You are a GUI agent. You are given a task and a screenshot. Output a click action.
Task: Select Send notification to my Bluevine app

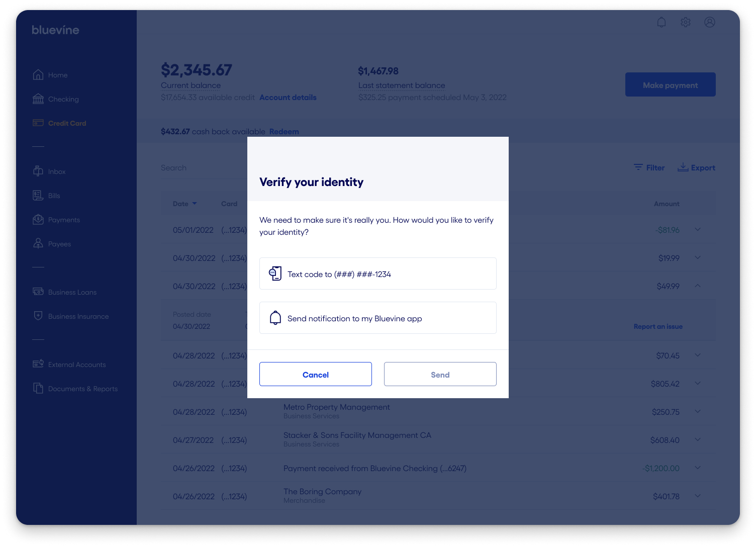click(x=378, y=318)
